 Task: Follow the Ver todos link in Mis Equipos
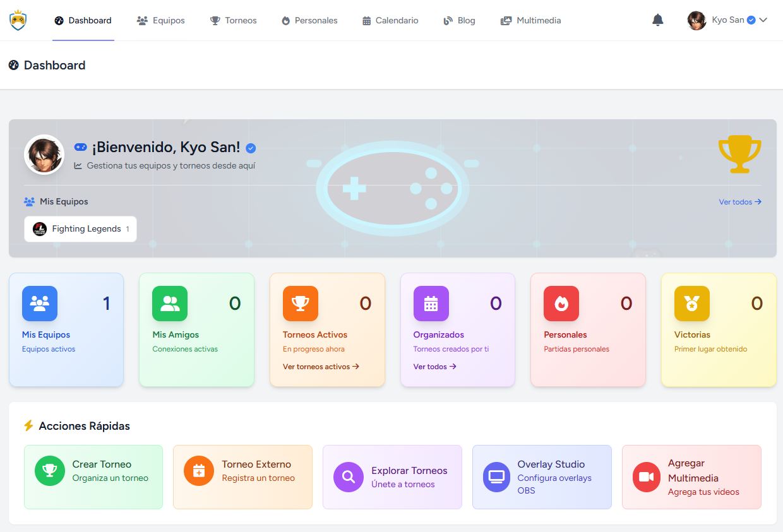[740, 202]
